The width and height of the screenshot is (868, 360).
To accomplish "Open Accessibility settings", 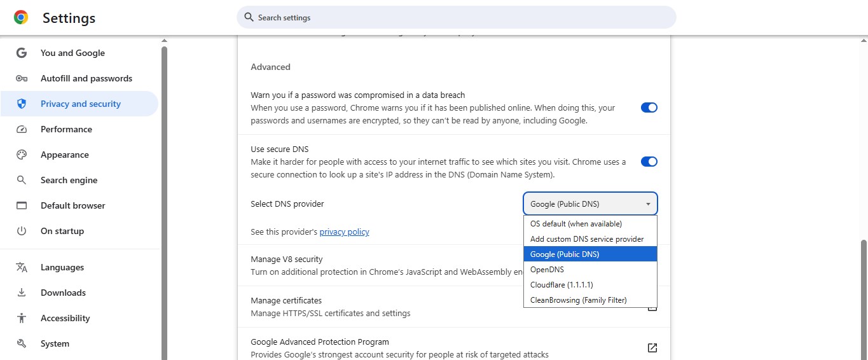I will [79, 318].
